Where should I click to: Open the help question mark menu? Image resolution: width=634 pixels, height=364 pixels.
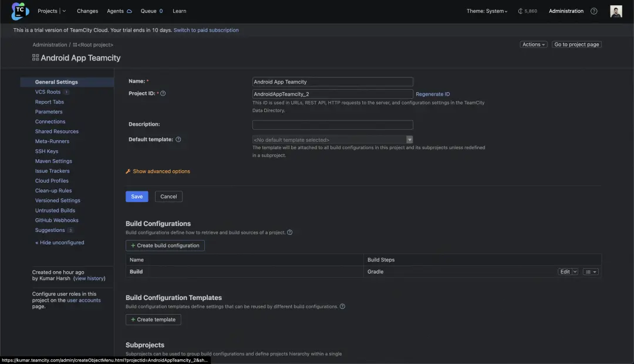[x=593, y=11]
